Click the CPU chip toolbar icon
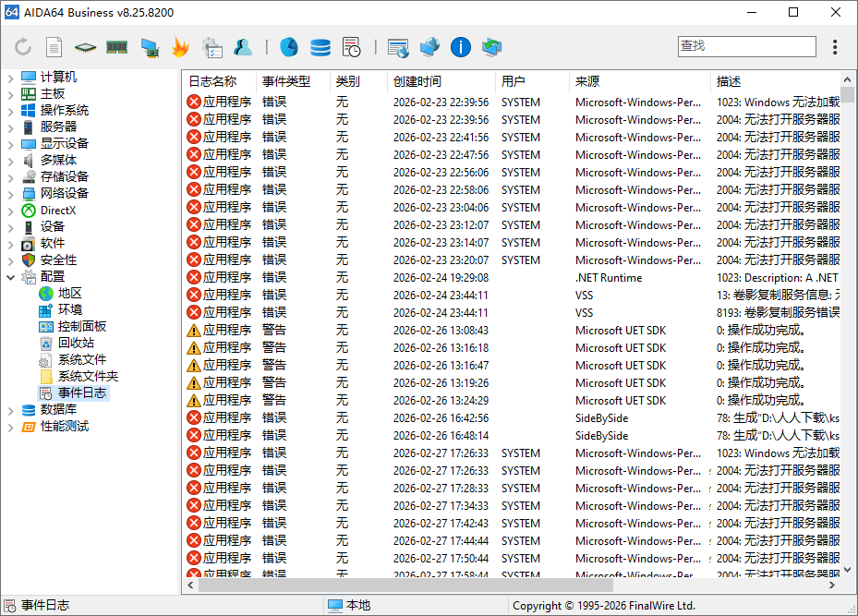This screenshot has height=616, width=858. click(x=86, y=47)
